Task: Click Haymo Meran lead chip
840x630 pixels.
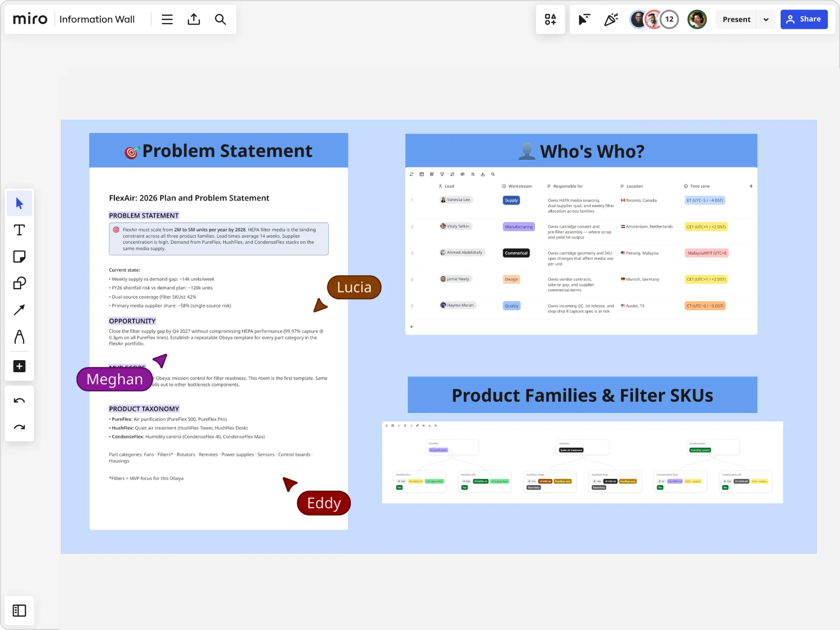Action: coord(458,305)
